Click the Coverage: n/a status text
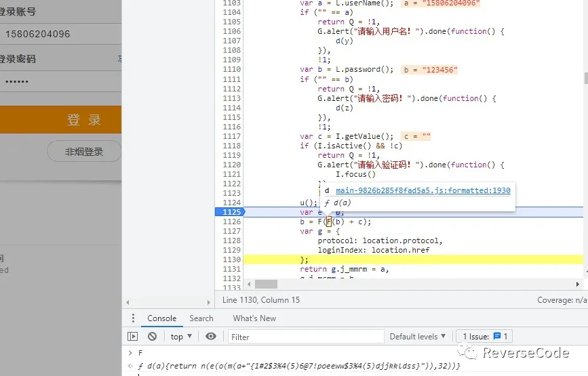Viewport: 588px width, 376px height. [x=562, y=300]
